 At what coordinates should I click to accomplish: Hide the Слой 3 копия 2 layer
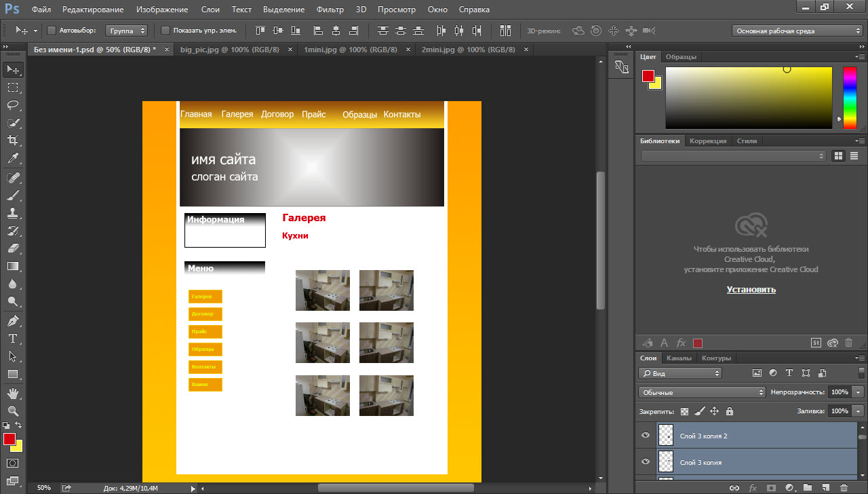pyautogui.click(x=646, y=436)
